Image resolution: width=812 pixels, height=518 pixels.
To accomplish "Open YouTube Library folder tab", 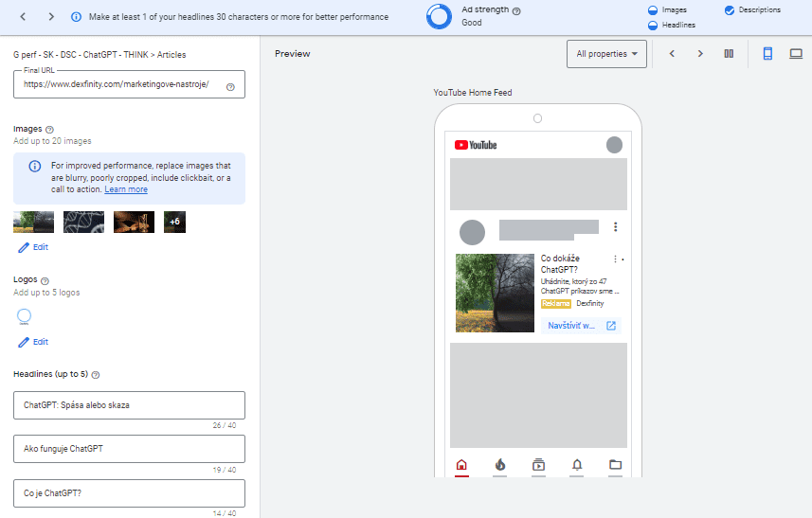I will pos(615,465).
